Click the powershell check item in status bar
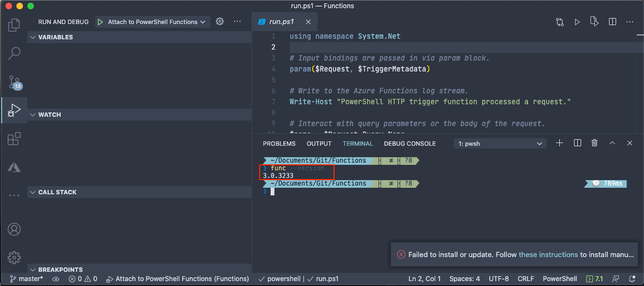The height and width of the screenshot is (286, 644). tap(280, 278)
